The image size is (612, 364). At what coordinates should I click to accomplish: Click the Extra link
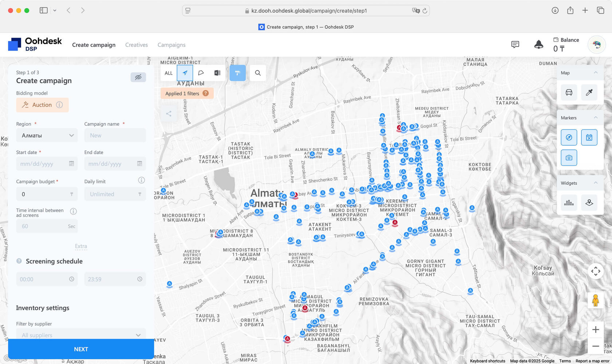click(x=81, y=246)
